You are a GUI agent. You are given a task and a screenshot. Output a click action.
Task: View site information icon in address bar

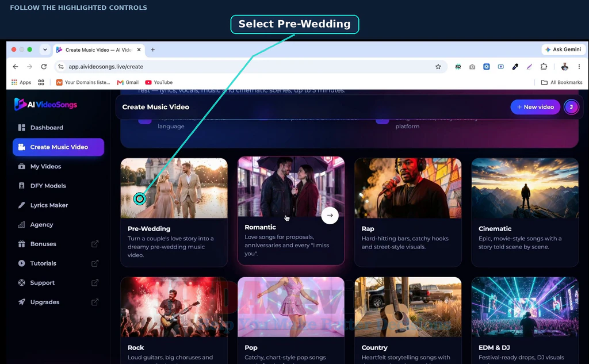pos(60,67)
